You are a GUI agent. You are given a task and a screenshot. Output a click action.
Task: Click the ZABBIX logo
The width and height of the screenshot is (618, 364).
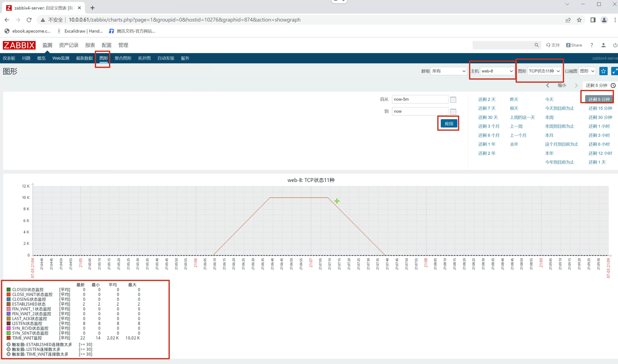[x=19, y=45]
